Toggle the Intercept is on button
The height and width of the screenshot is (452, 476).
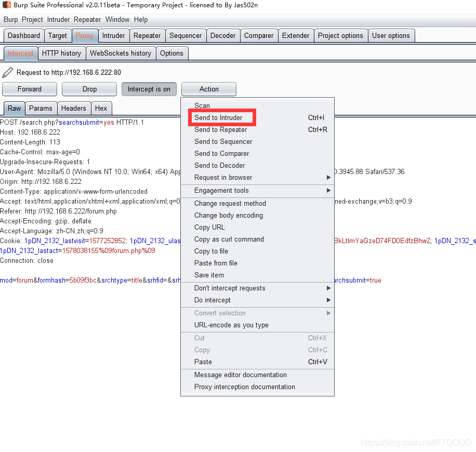149,89
